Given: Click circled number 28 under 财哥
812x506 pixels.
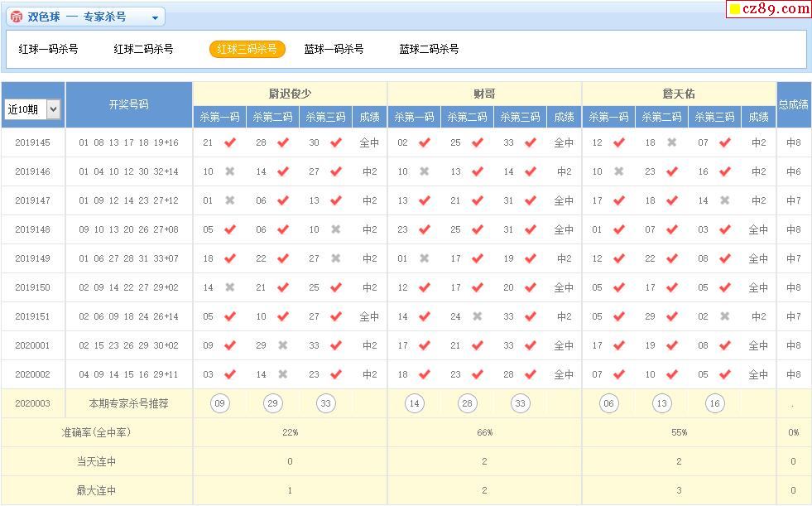Looking at the screenshot, I should 467,403.
